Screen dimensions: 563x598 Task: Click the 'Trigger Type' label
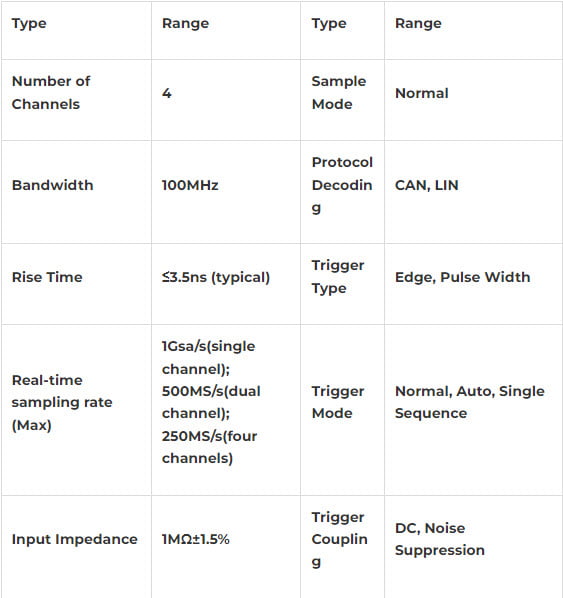coord(338,277)
